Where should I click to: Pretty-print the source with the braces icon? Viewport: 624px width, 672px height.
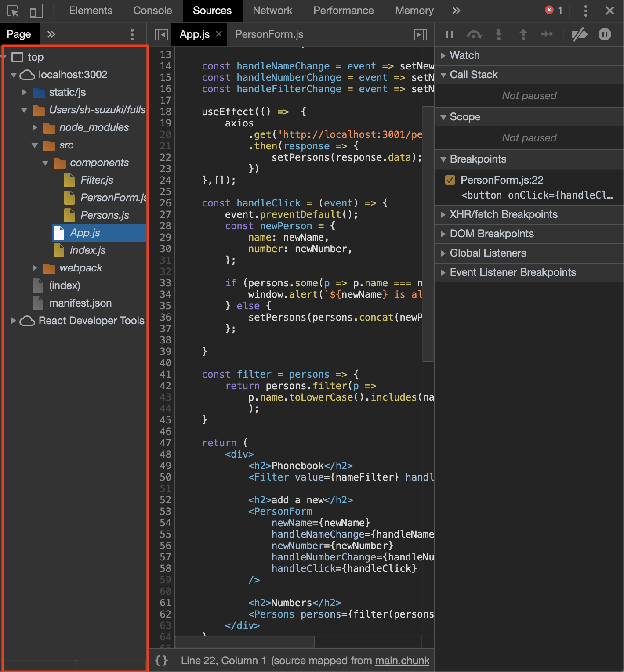point(161,660)
